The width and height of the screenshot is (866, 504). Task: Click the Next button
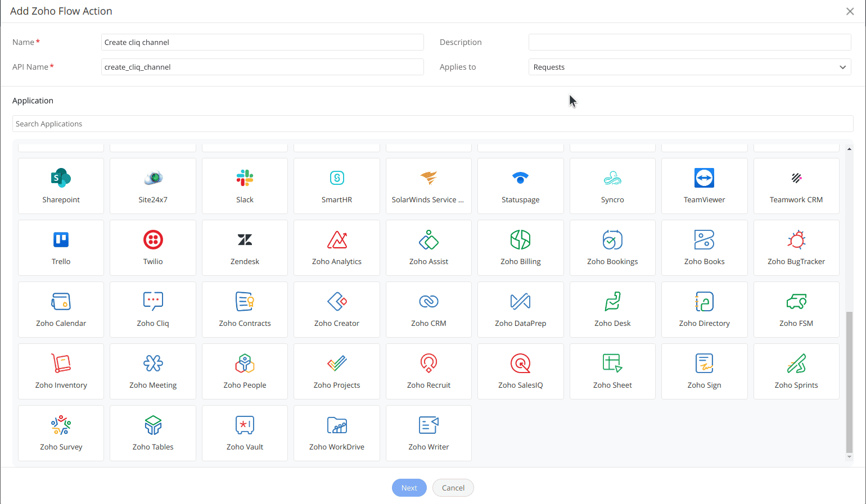click(409, 488)
